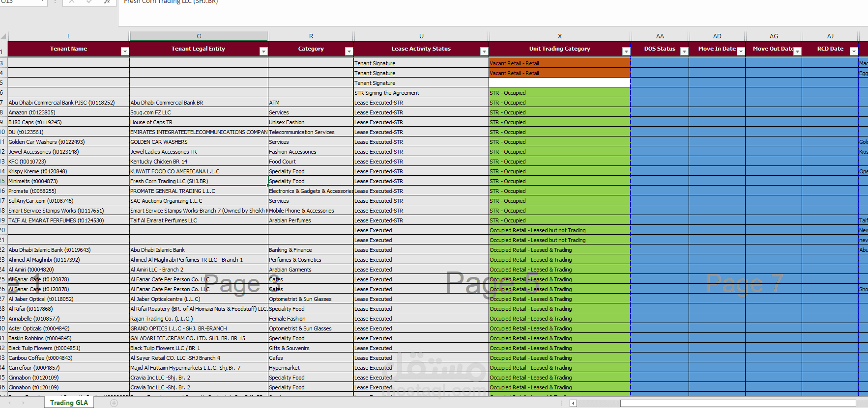Select the Lease Activity Status header cell

tap(421, 49)
